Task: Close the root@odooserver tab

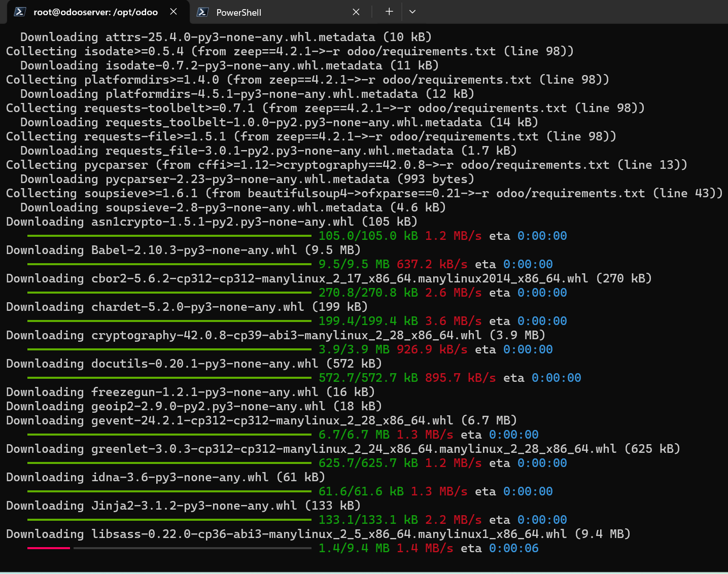Action: point(174,12)
